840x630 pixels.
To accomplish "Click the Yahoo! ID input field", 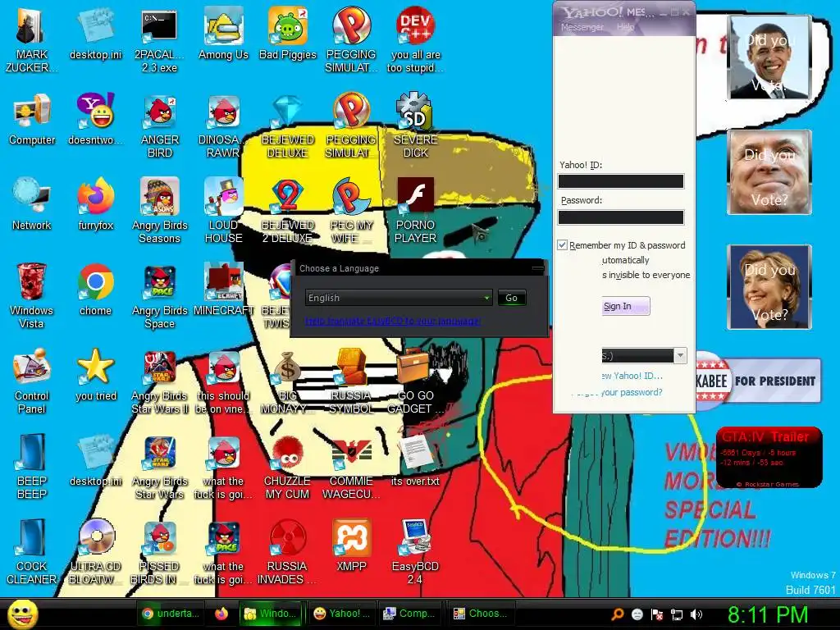I will click(x=621, y=181).
